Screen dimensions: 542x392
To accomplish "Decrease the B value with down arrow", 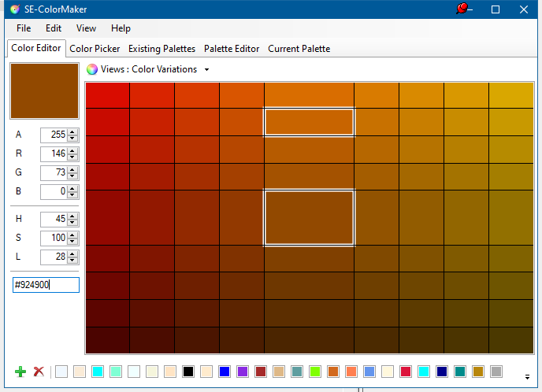I will 72,194.
